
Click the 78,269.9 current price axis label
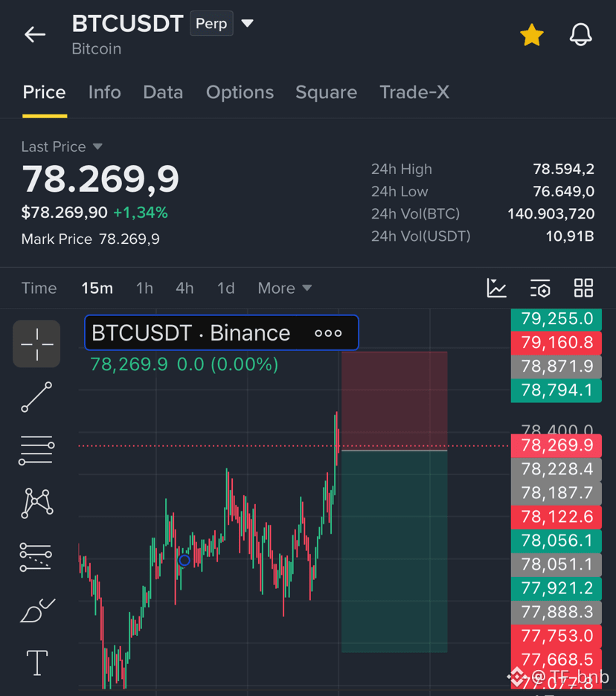[556, 445]
